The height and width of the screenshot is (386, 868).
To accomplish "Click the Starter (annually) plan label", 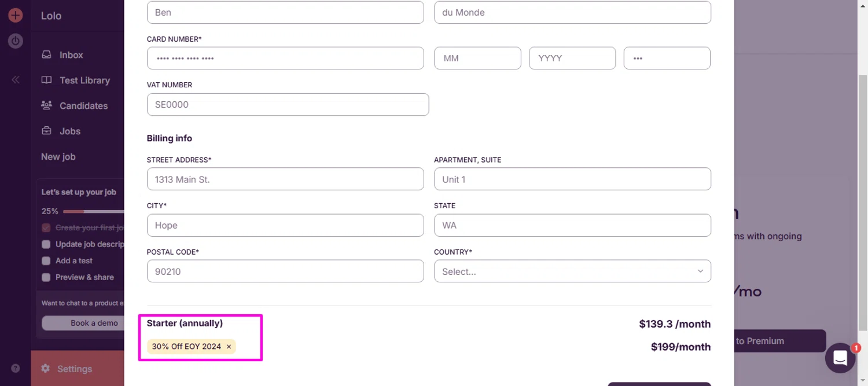I will click(x=185, y=323).
